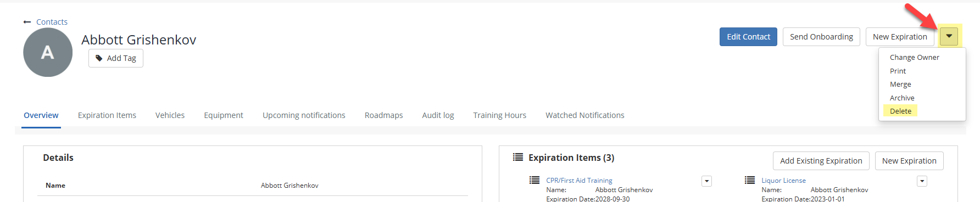Click the Send Onboarding button
Image resolution: width=980 pixels, height=202 pixels.
coord(821,37)
